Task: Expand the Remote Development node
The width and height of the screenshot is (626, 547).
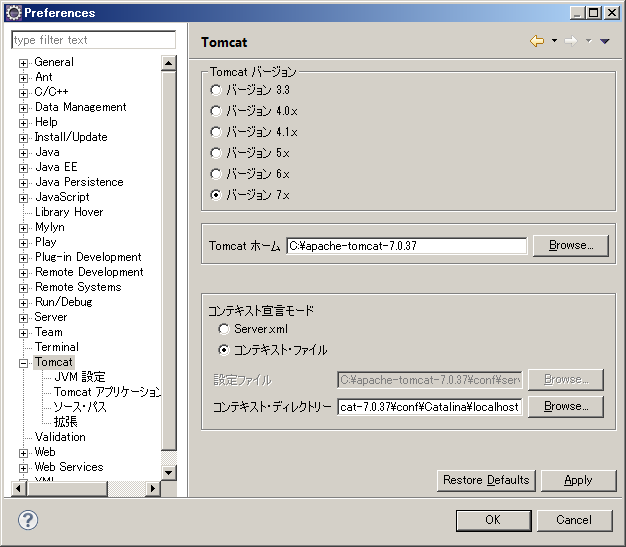Action: pyautogui.click(x=24, y=273)
